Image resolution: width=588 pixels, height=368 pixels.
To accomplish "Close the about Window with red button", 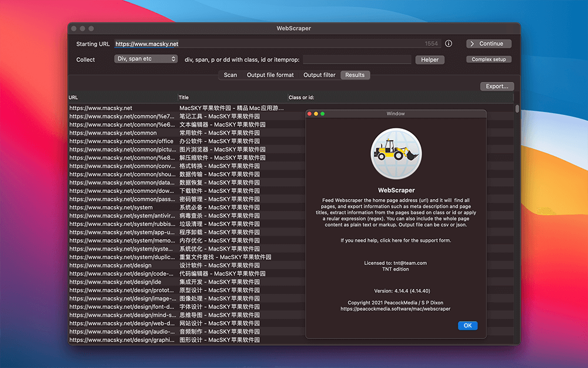I will 309,114.
